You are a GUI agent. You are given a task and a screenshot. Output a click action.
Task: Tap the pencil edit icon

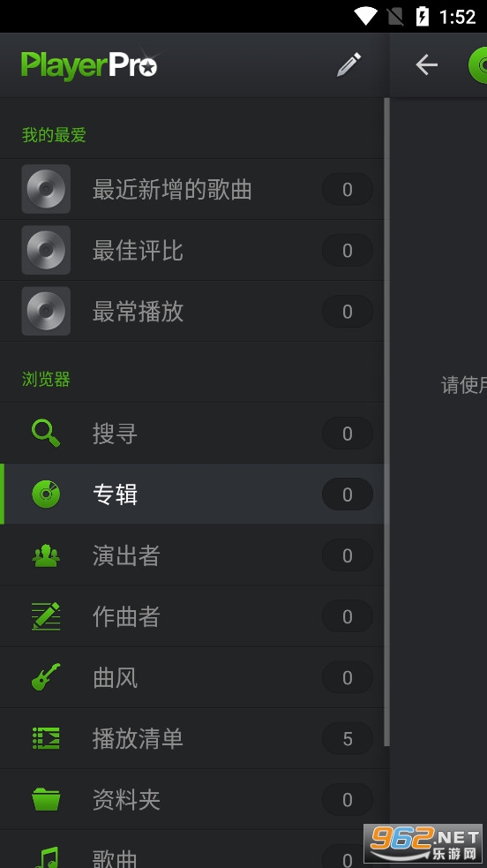click(348, 64)
